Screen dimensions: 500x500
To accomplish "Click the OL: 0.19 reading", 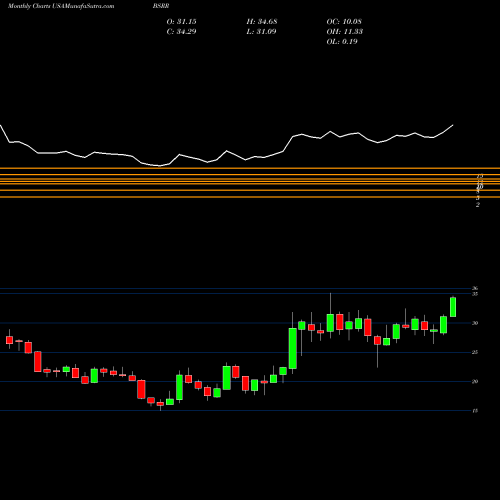I will coord(342,42).
